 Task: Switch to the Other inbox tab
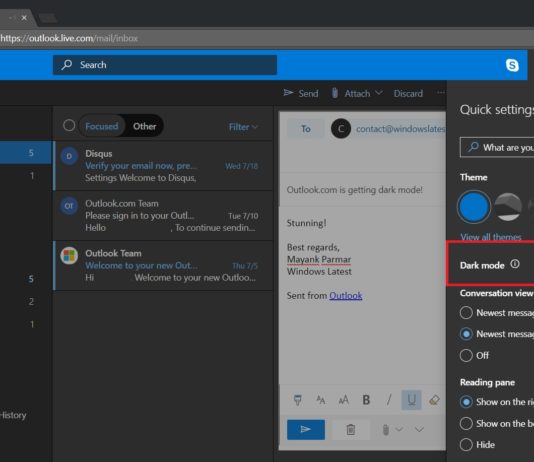point(144,126)
